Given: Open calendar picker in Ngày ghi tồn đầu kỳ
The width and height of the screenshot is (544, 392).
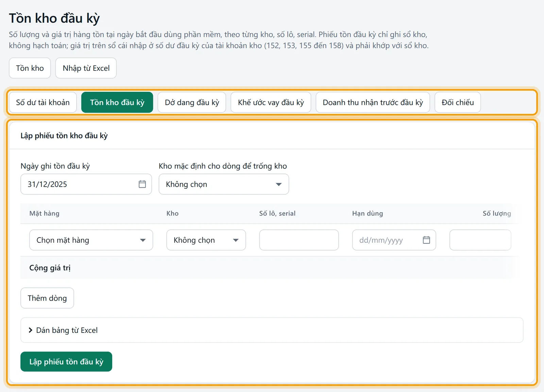Looking at the screenshot, I should click(142, 184).
